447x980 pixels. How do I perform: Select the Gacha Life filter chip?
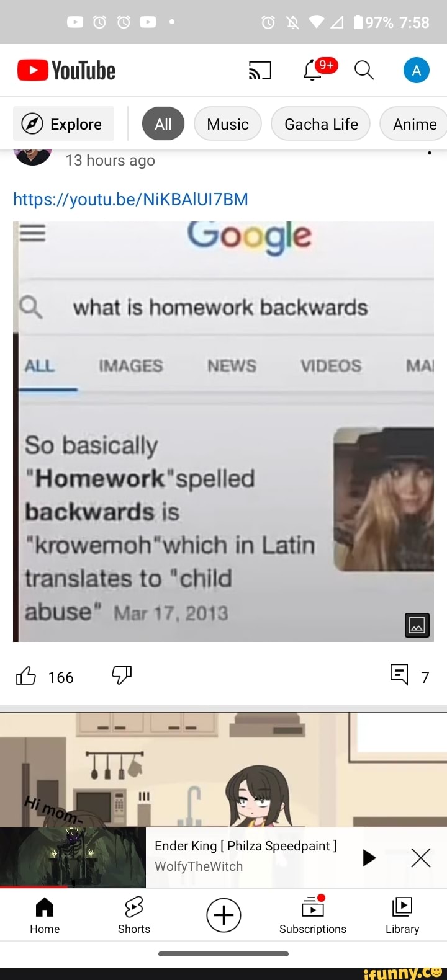[321, 124]
